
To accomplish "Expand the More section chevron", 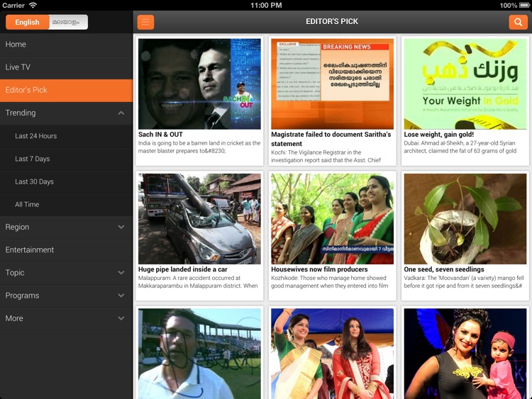I will point(121,318).
